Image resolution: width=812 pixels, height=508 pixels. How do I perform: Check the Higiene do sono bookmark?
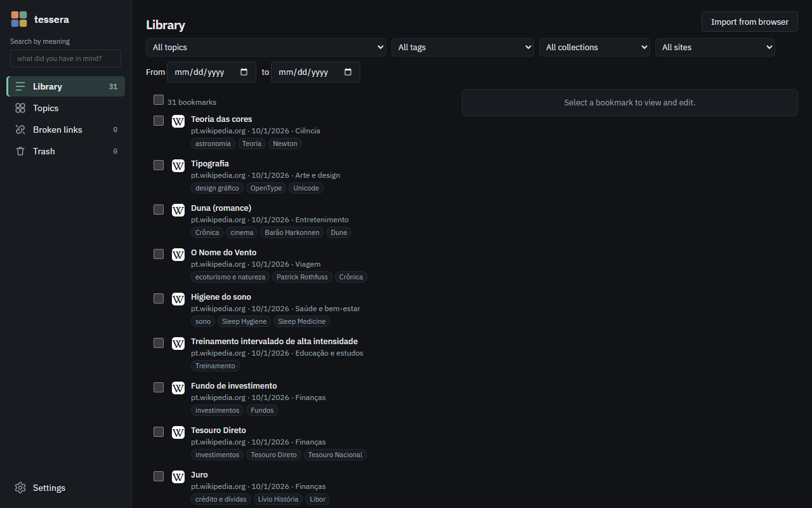(159, 298)
